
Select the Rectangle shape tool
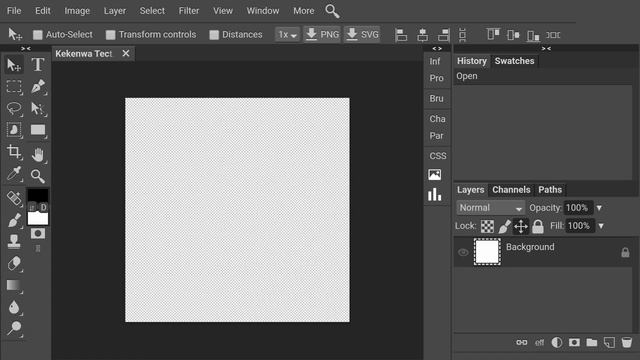click(x=38, y=130)
